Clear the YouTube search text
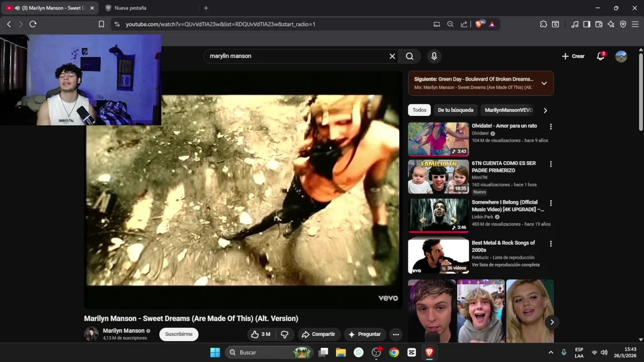The width and height of the screenshot is (644, 362). pos(392,56)
